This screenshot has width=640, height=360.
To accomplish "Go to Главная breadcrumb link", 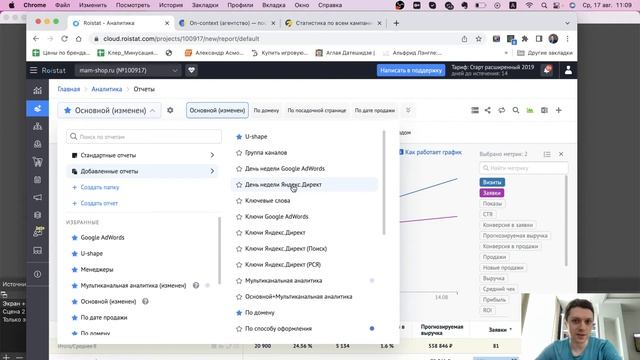I will pos(69,89).
